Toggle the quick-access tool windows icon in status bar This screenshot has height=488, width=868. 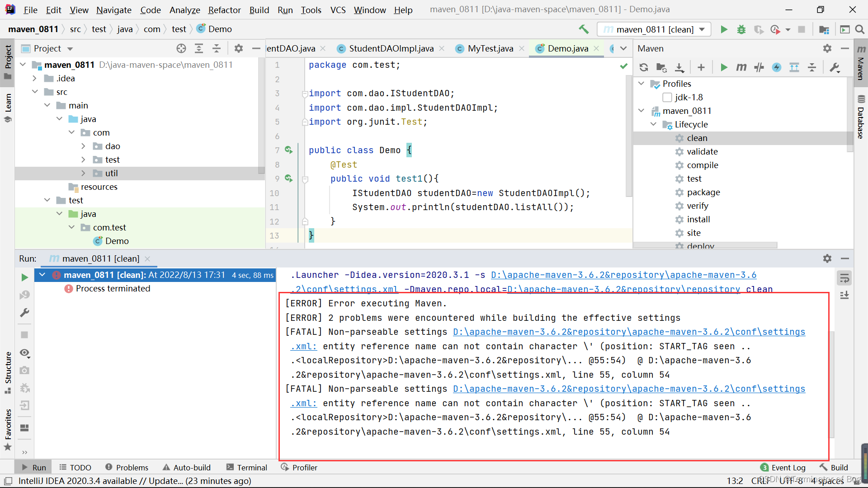pyautogui.click(x=8, y=481)
